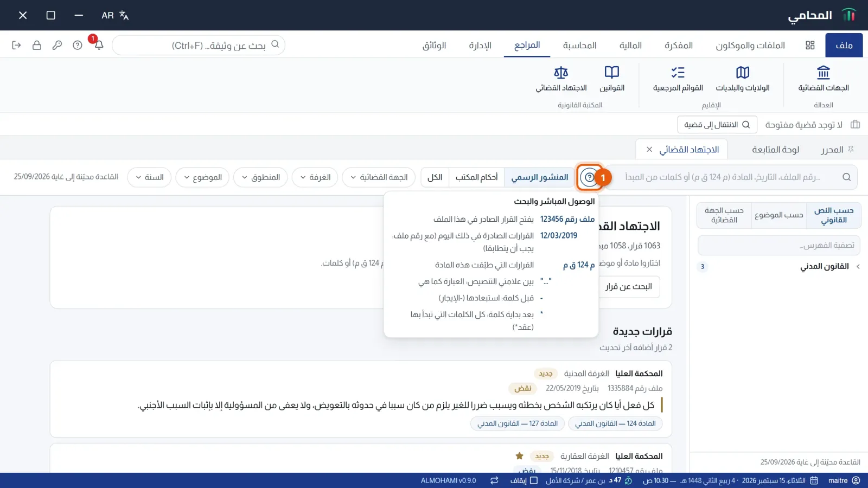Open المالية tab
The image size is (868, 488).
tap(630, 45)
